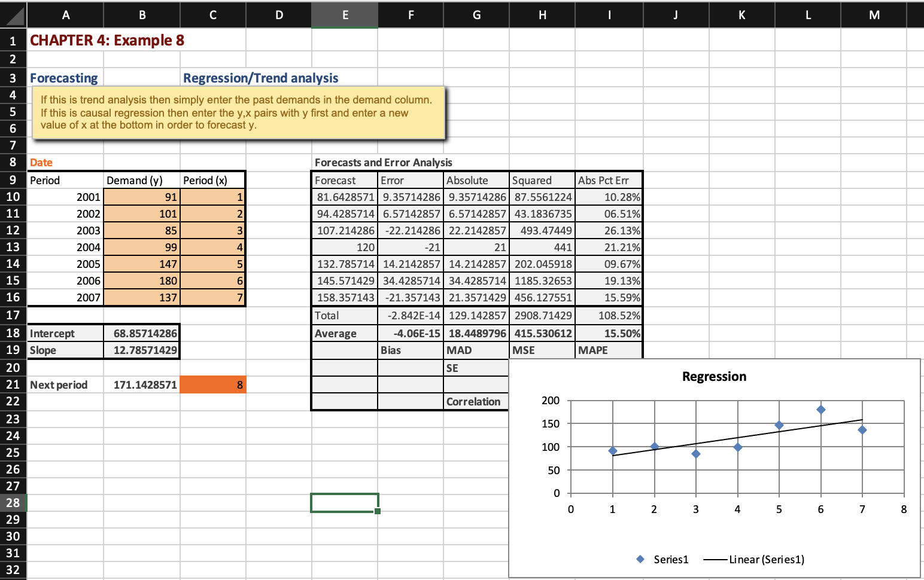Select the forecast cell showing 120
Viewport: 924px width, 580px height.
(x=345, y=247)
